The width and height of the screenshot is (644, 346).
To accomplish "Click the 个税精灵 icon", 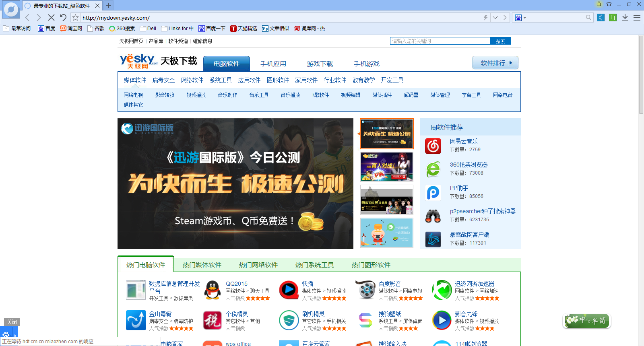I will (x=212, y=320).
